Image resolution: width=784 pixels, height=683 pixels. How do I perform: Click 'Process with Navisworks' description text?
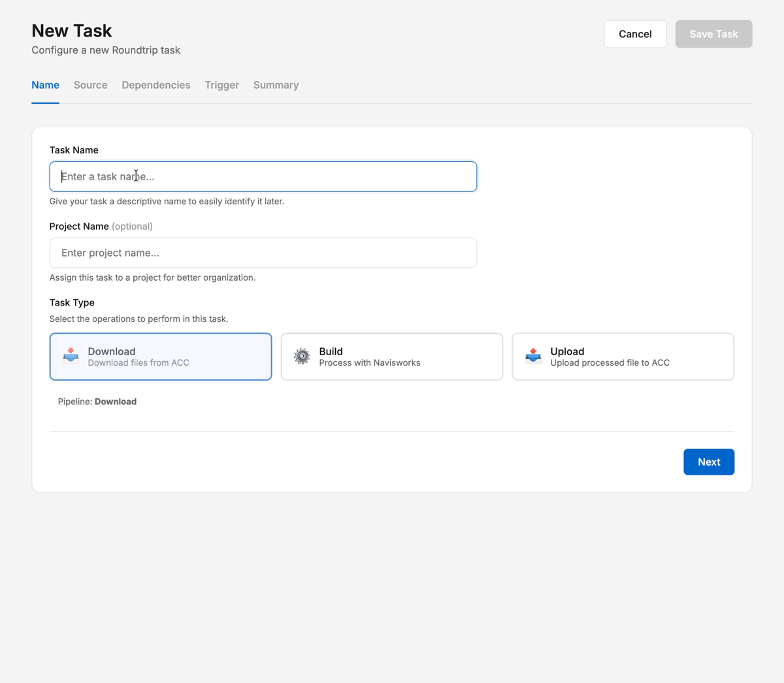369,363
